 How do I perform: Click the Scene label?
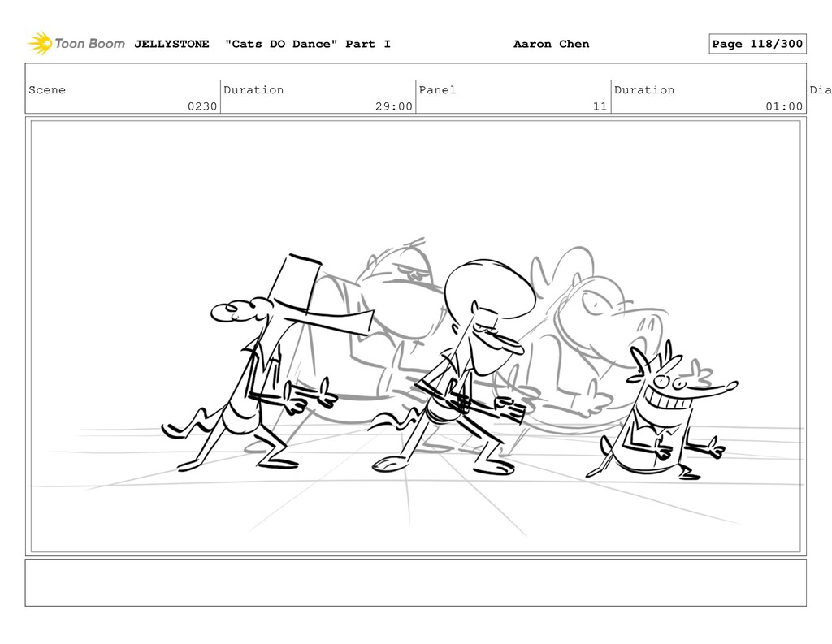point(47,89)
